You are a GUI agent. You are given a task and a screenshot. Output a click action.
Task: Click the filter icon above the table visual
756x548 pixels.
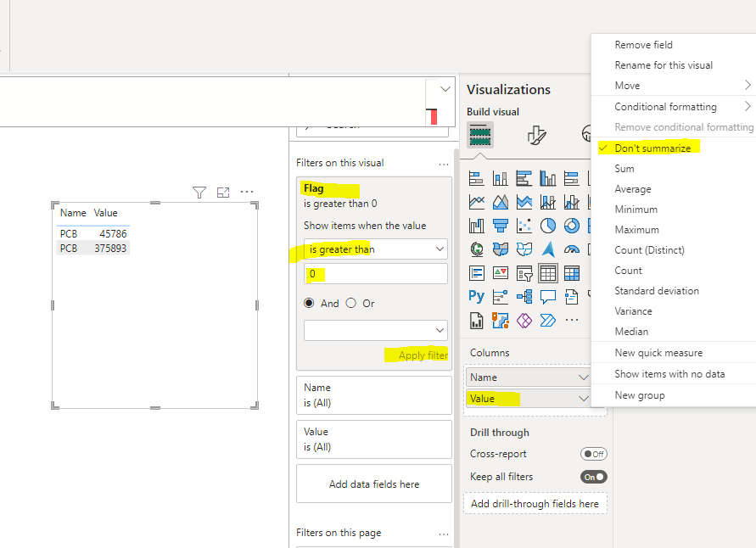(x=199, y=193)
